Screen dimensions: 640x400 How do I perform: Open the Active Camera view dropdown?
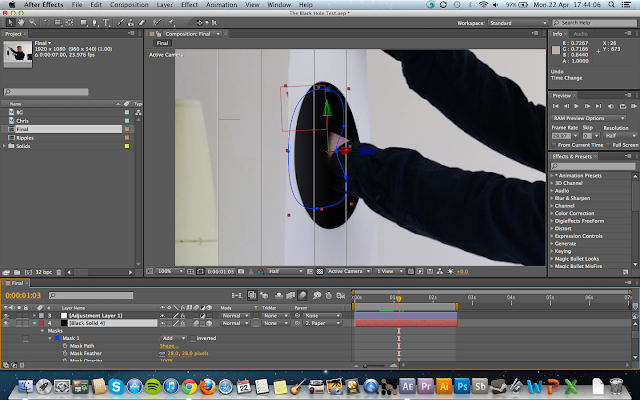tap(349, 271)
